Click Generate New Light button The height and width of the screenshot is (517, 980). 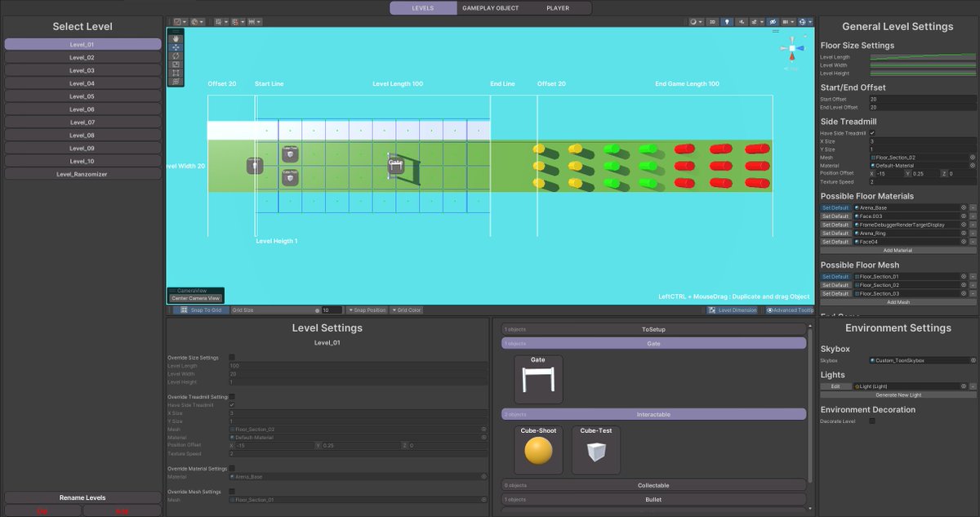tap(898, 394)
